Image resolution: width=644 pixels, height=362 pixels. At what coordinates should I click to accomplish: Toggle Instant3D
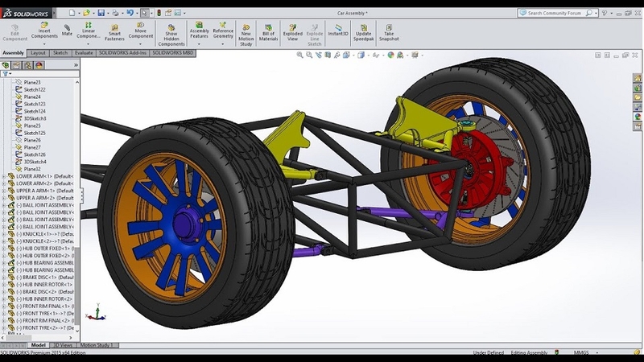click(x=338, y=31)
